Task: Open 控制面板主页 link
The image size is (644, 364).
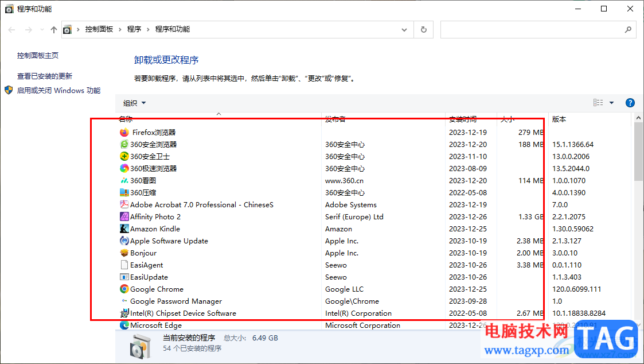Action: click(38, 56)
